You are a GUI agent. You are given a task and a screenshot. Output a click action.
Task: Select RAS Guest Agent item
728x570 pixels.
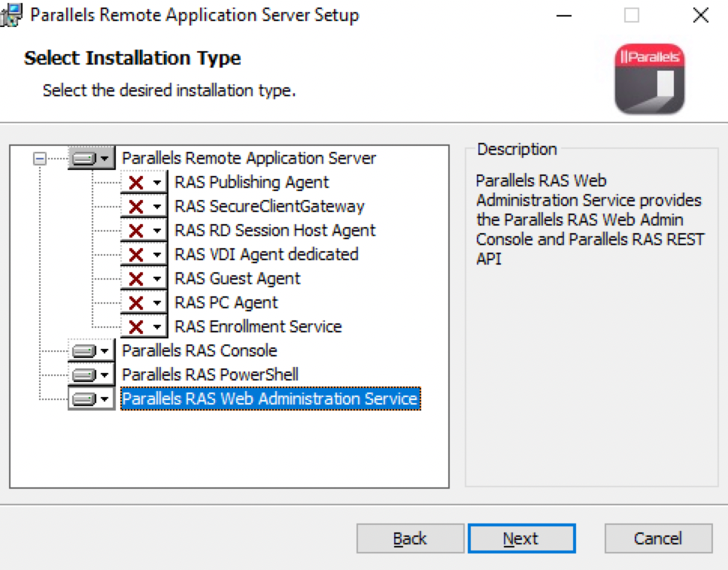click(238, 279)
